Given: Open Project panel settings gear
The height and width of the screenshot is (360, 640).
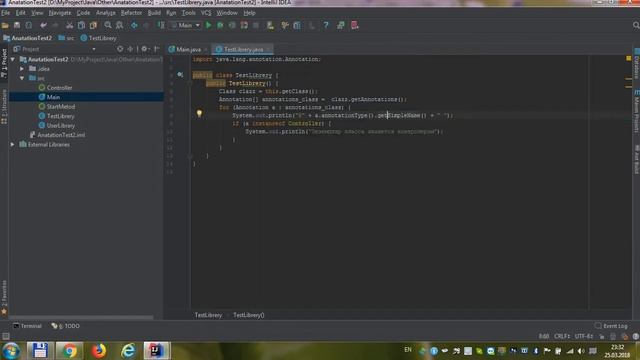Looking at the screenshot, I should point(144,49).
